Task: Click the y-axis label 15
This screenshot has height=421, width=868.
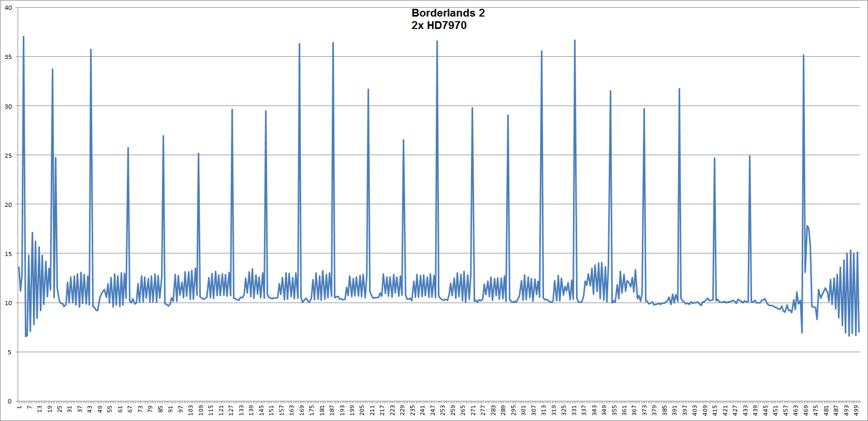Action: click(8, 253)
